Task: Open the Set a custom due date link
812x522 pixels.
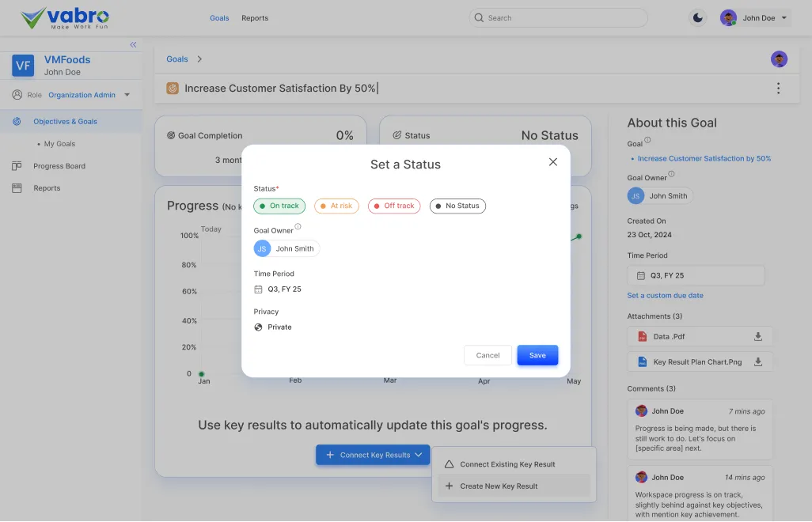Action: click(666, 295)
